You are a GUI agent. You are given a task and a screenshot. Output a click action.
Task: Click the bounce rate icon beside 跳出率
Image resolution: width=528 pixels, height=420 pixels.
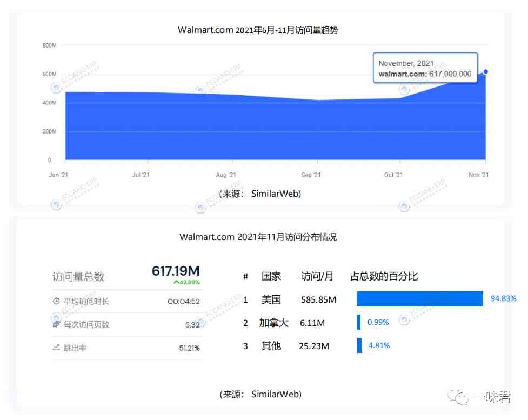(x=56, y=347)
